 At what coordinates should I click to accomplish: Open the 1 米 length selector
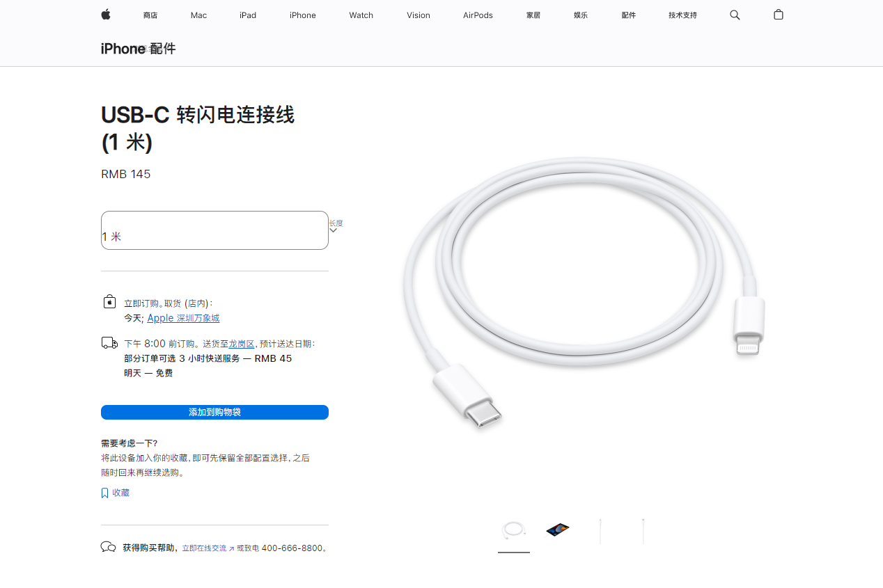tap(214, 230)
